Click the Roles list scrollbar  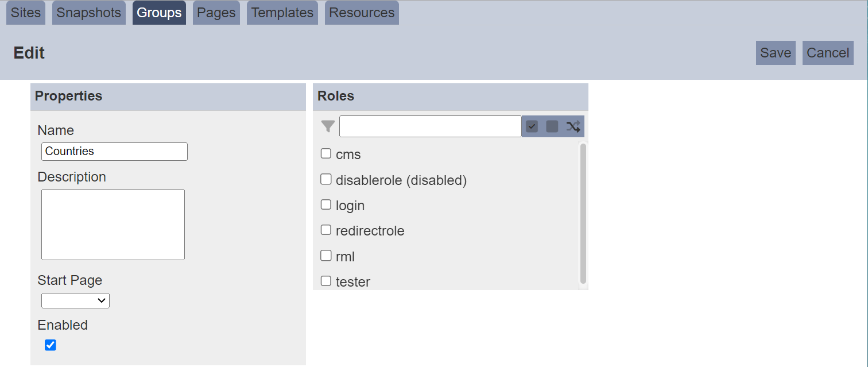click(x=583, y=214)
